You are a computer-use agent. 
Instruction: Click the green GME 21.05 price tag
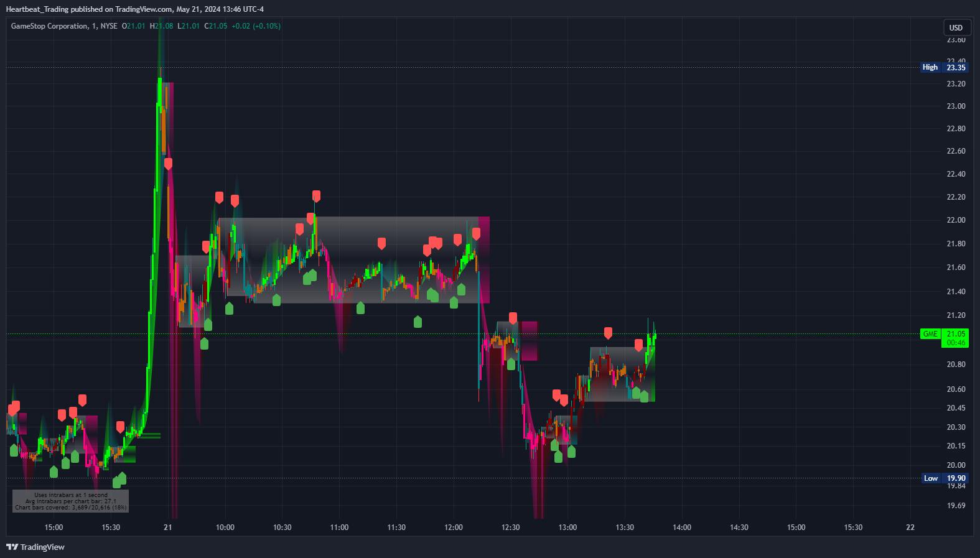[x=944, y=334]
